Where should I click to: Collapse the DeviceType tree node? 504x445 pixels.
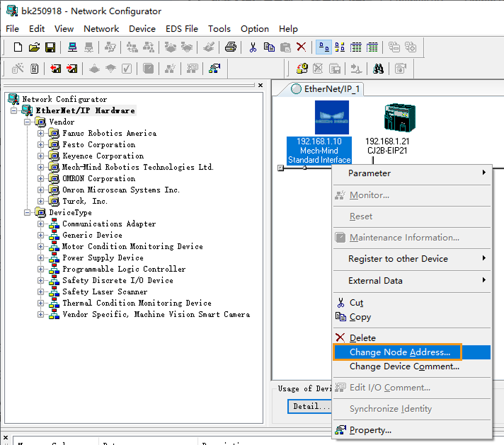pos(28,212)
